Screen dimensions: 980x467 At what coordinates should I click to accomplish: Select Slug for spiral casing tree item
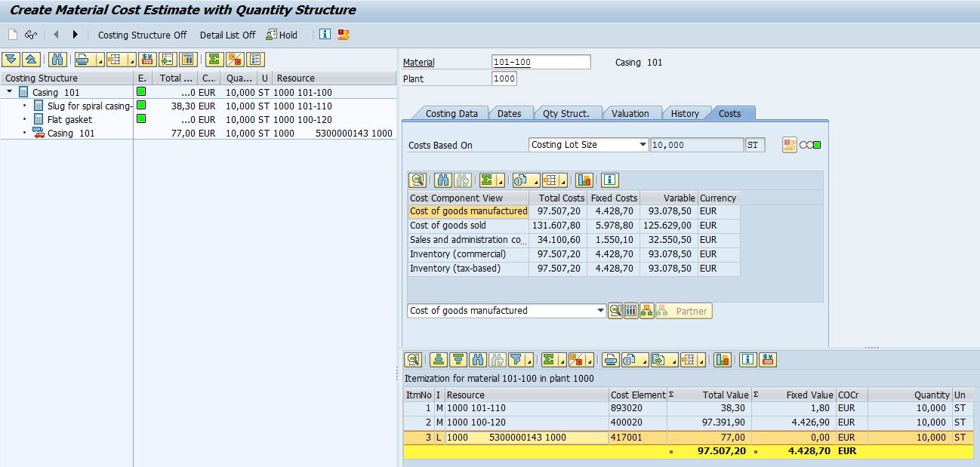point(89,106)
